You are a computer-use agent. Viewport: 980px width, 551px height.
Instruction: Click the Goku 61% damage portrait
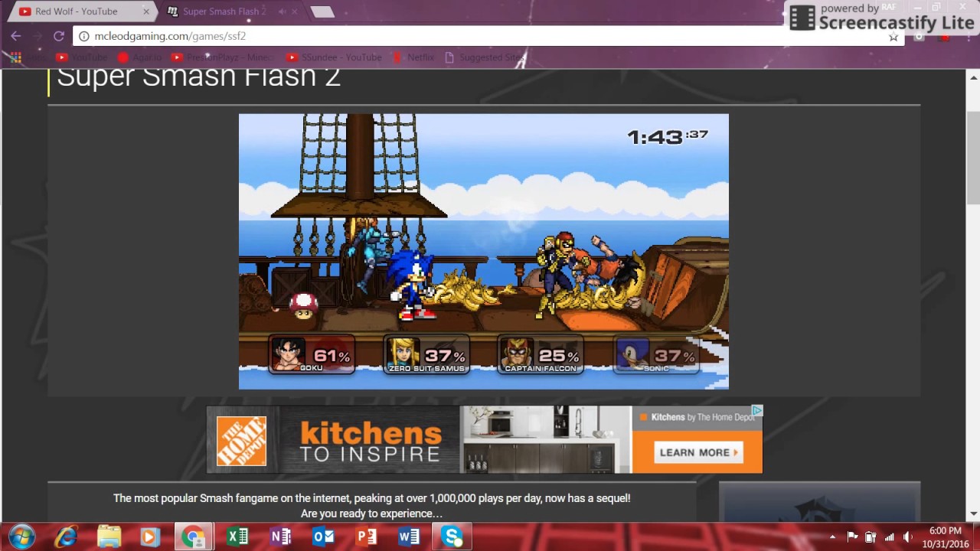312,355
